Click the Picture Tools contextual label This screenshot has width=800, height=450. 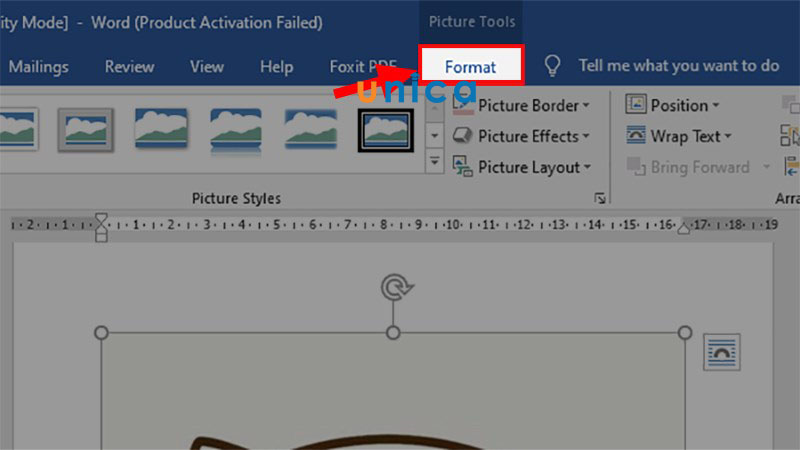click(x=471, y=21)
